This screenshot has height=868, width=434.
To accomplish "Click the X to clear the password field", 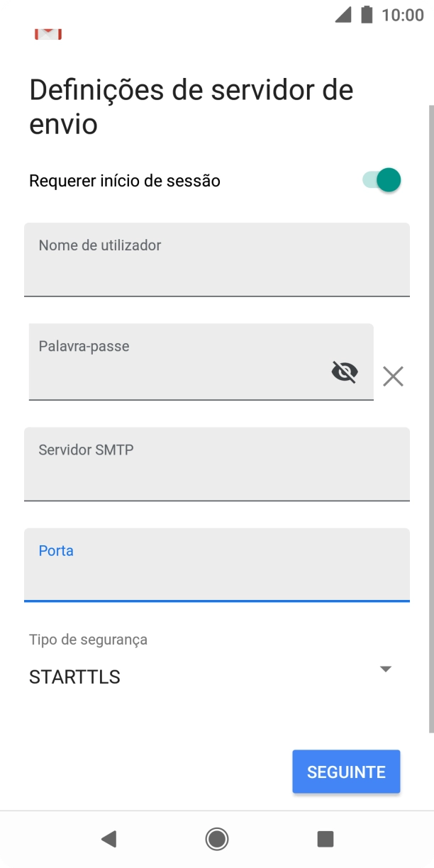I will pyautogui.click(x=392, y=377).
